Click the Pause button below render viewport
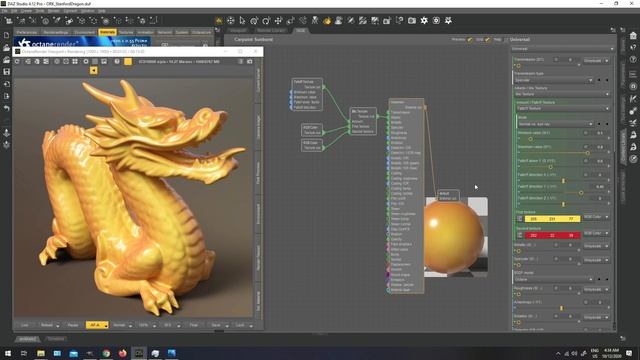The image size is (640, 360). click(73, 325)
